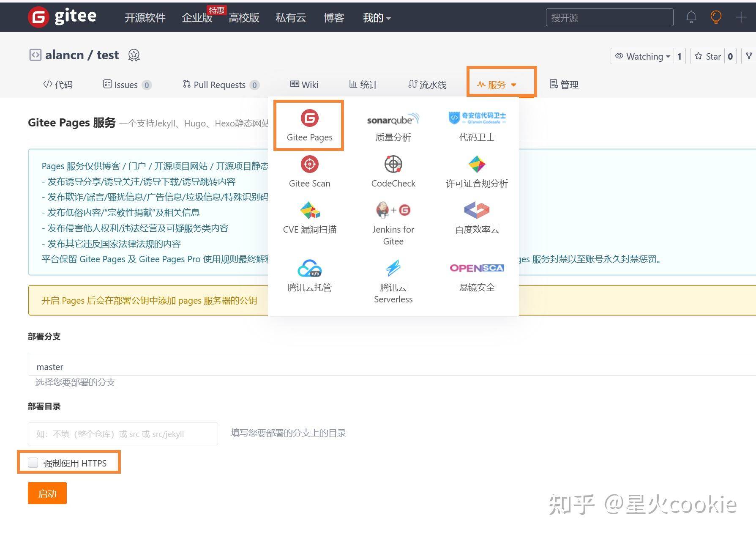The height and width of the screenshot is (535, 756).
Task: Open SonarQube 质量分析 service
Action: point(393,126)
